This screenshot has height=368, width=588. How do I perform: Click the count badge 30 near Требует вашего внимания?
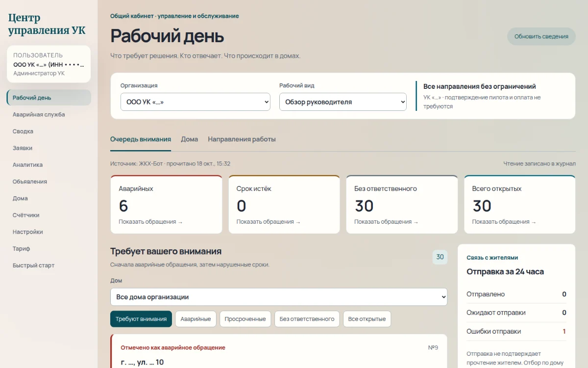pos(440,257)
